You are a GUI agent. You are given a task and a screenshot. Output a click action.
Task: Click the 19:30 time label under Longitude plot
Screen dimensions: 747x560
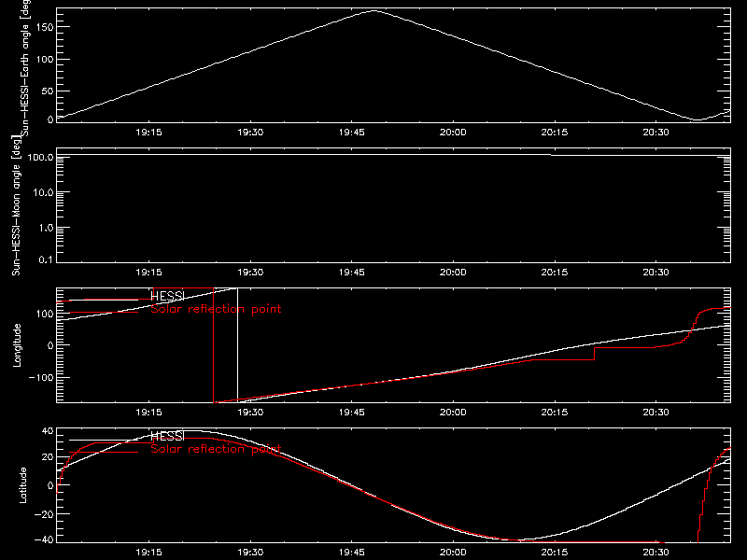(250, 413)
